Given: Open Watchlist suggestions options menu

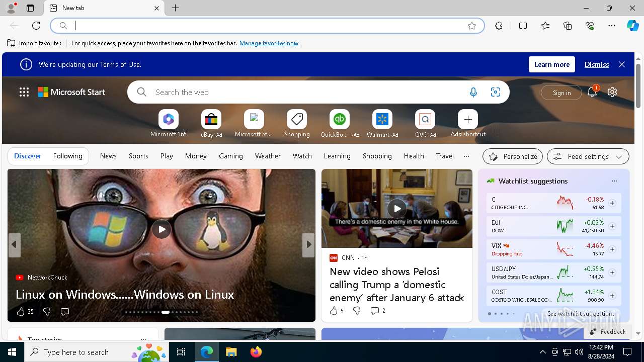Looking at the screenshot, I should coord(614,181).
